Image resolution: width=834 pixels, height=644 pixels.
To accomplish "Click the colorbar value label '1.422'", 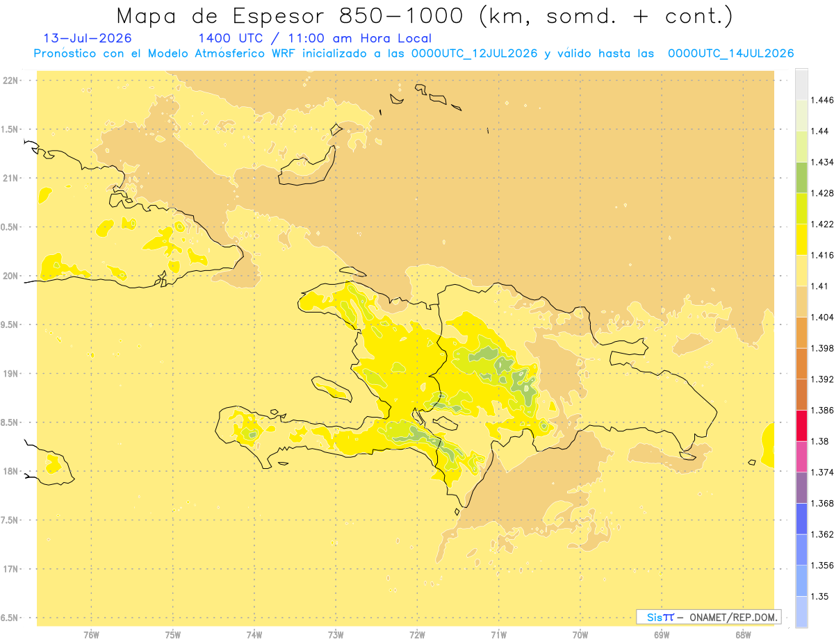I will click(822, 224).
